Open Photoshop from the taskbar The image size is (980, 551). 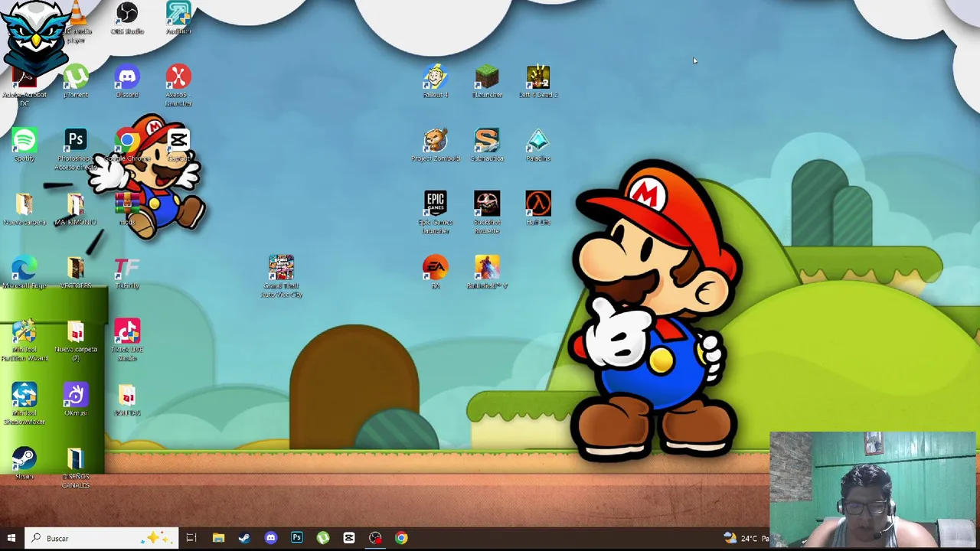coord(296,538)
